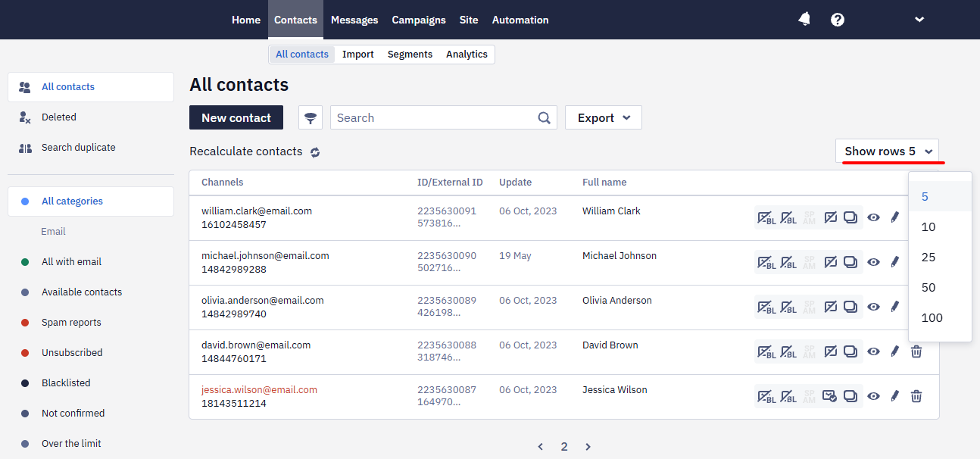Image resolution: width=980 pixels, height=459 pixels.
Task: Delete Jessica Wilson with the trash icon
Action: (x=916, y=396)
